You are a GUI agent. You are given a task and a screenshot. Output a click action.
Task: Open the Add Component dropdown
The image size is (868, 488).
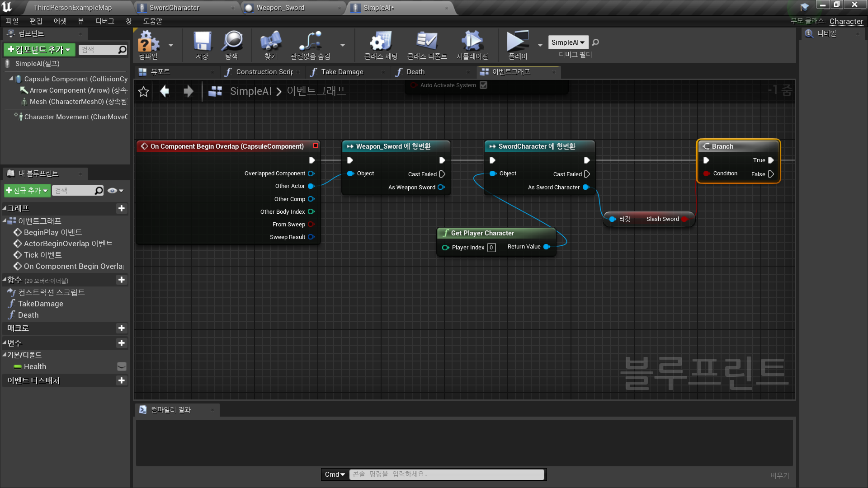39,50
